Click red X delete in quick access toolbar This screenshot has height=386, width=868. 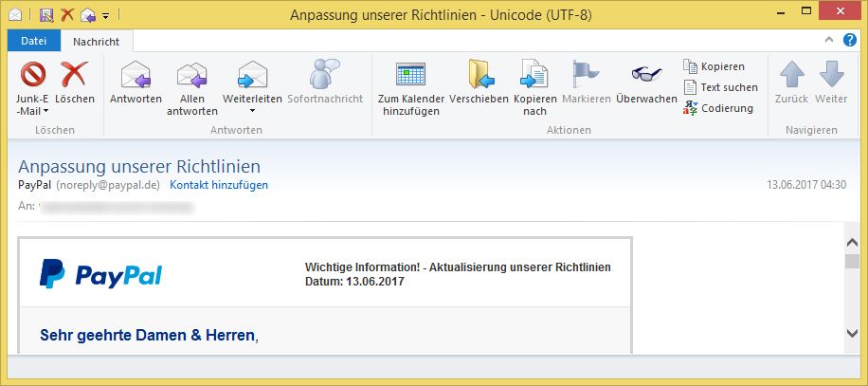(67, 15)
